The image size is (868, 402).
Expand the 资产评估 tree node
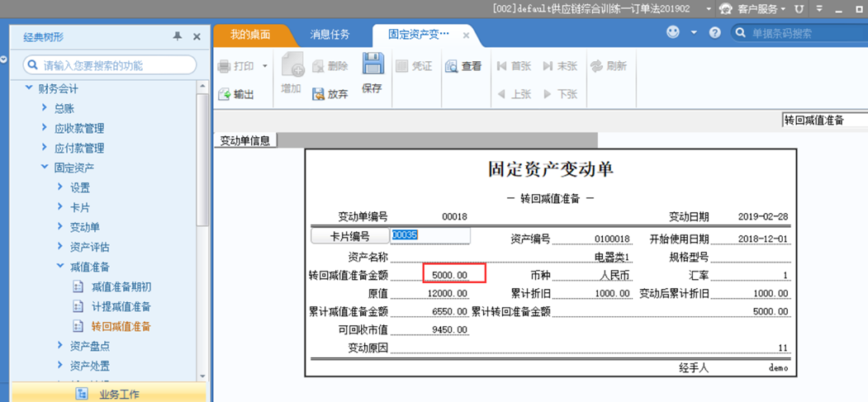click(59, 246)
